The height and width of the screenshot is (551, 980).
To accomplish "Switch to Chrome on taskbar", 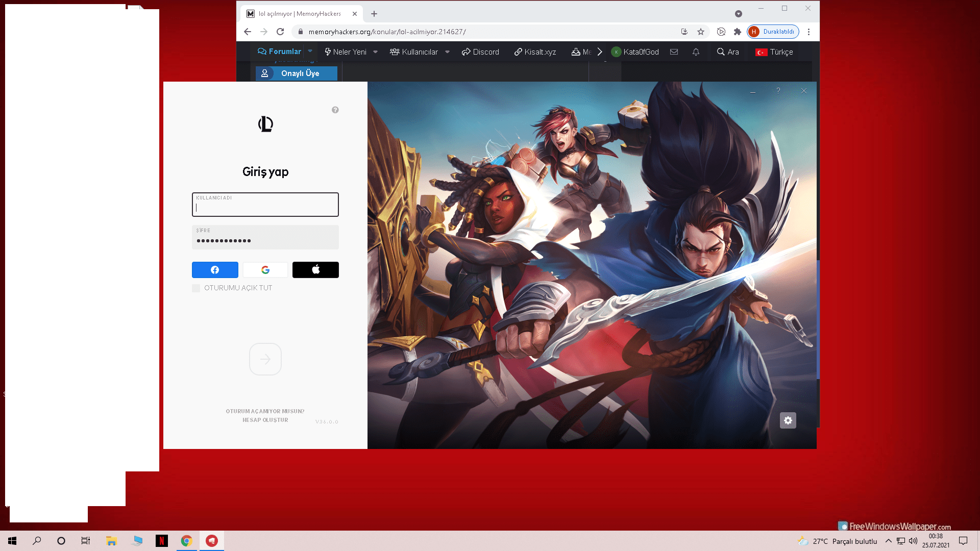I will 187,541.
